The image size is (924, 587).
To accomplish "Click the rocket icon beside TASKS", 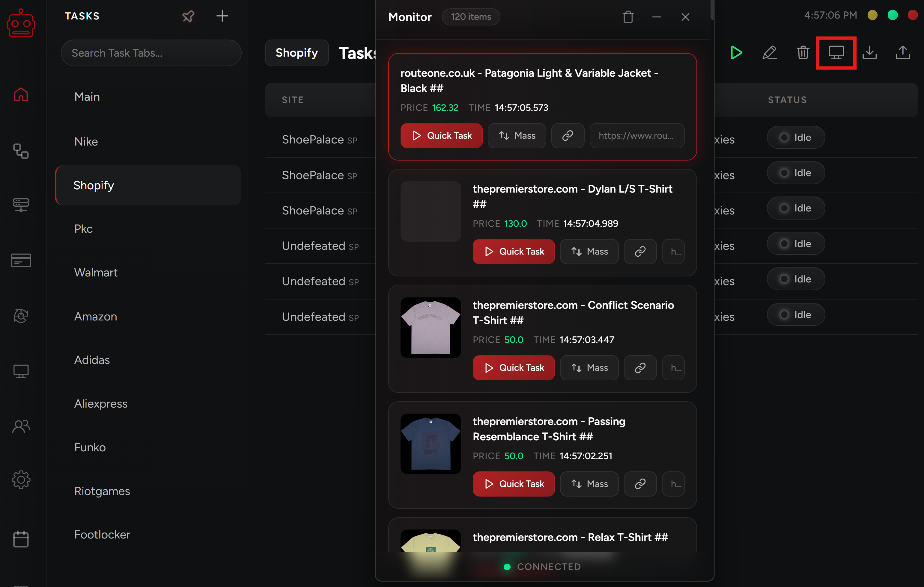I will (188, 16).
